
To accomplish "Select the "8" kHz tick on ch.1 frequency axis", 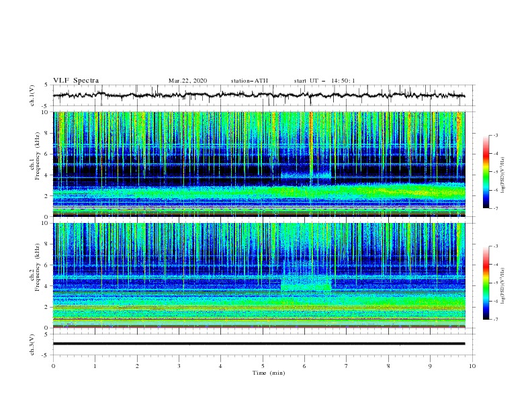I will [x=47, y=133].
